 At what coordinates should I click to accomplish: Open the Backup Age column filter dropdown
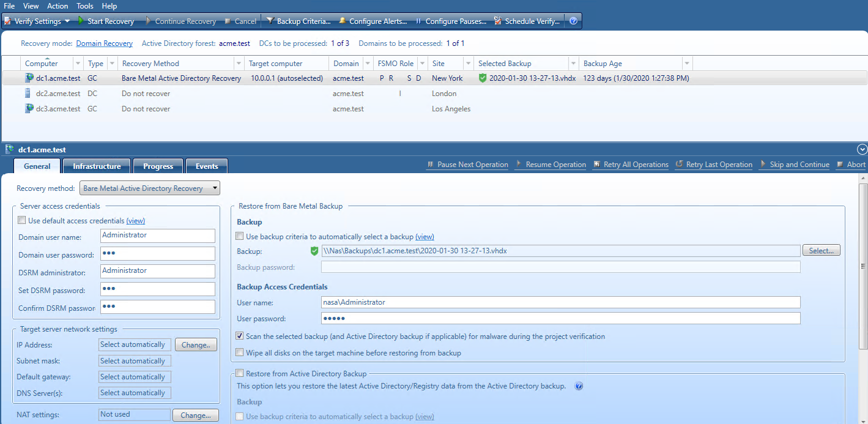pos(687,64)
